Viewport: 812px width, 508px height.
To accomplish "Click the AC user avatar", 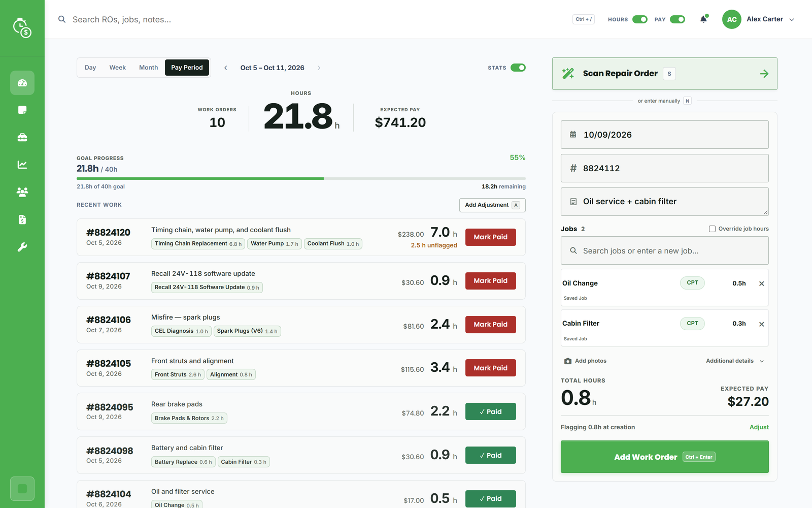I will 732,19.
